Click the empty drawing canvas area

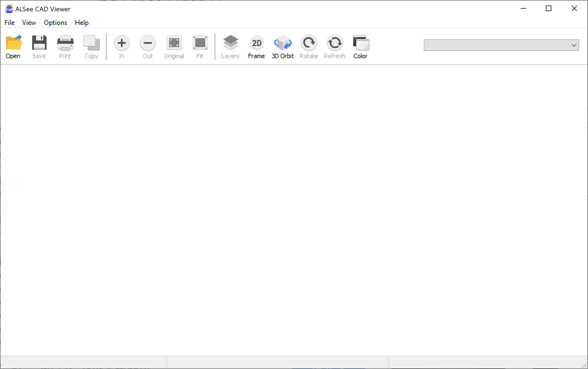tap(294, 211)
